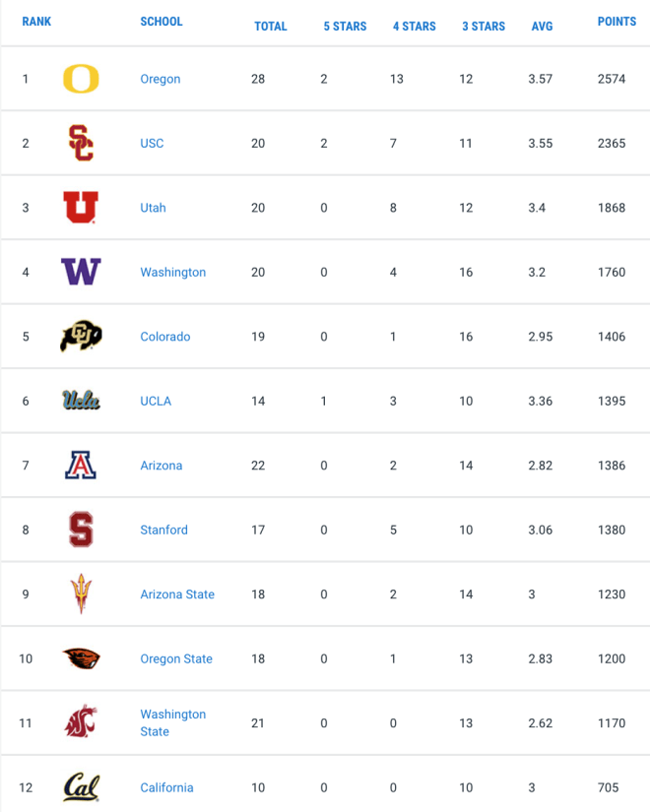Sort by the AVG column header

click(543, 26)
